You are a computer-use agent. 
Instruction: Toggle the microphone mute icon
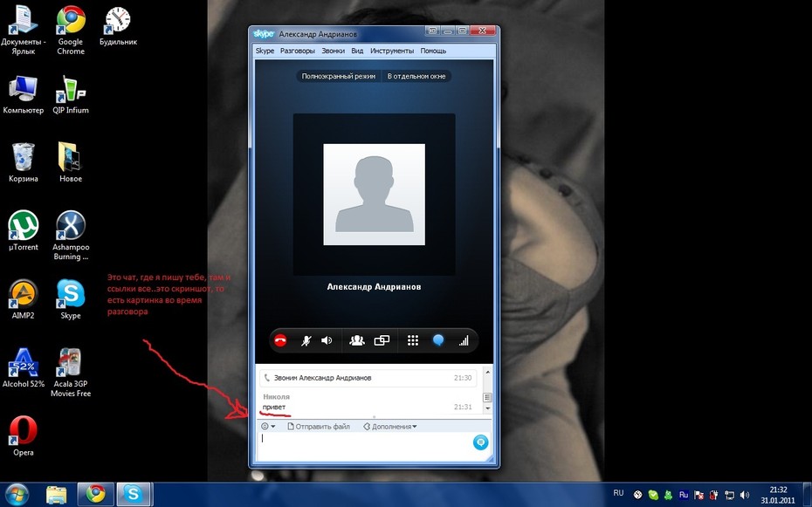click(x=306, y=340)
